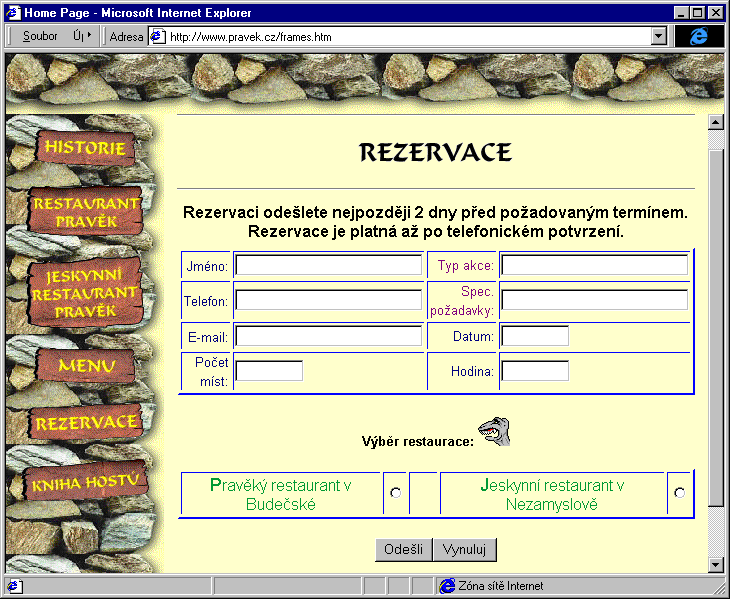Click the Zóna sítě Internet status text
Viewport: 730px width, 599px height.
point(501,586)
